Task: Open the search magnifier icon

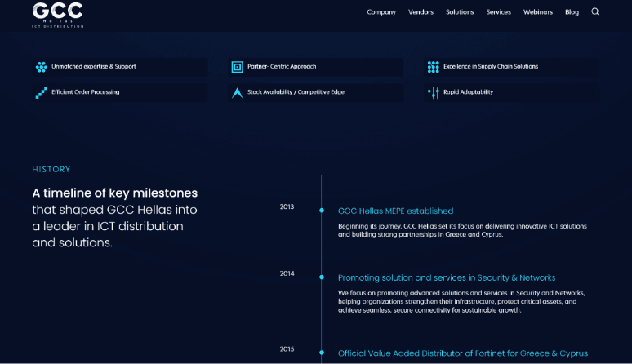Action: point(595,12)
